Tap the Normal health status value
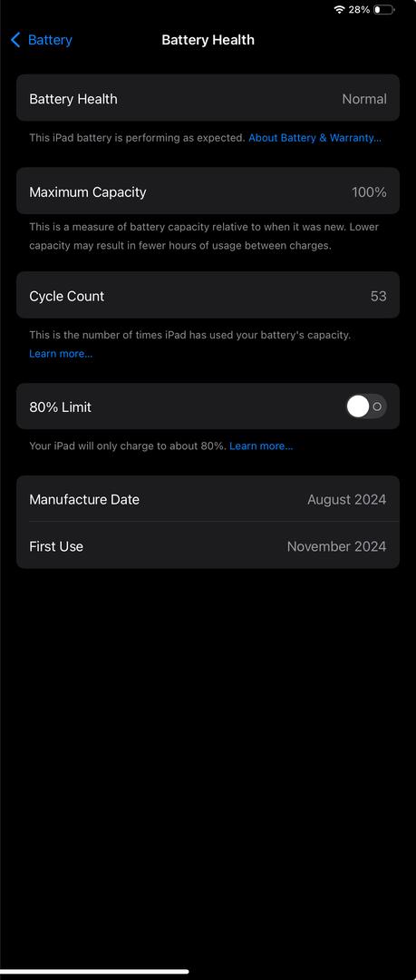 click(364, 99)
